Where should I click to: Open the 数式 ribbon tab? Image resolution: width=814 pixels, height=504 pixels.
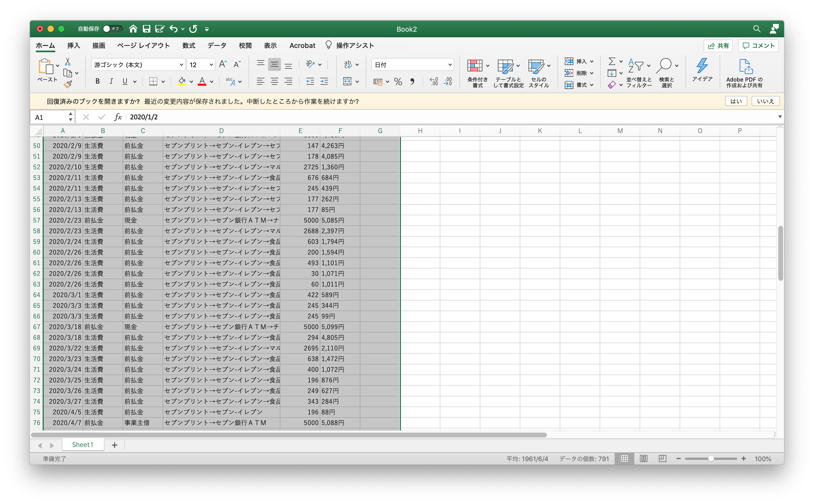[x=189, y=46]
